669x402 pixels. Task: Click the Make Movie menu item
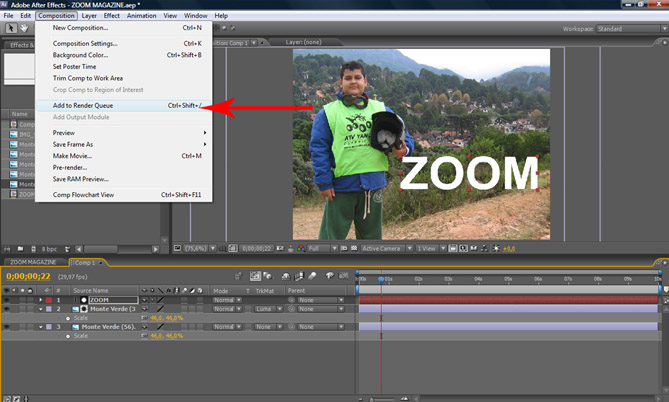pyautogui.click(x=73, y=156)
